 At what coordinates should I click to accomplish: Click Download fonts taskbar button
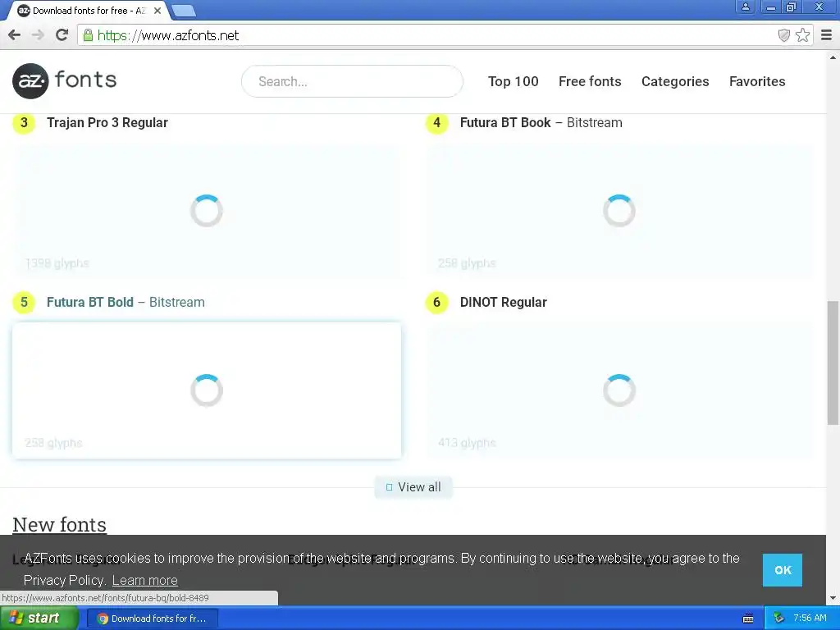[152, 619]
